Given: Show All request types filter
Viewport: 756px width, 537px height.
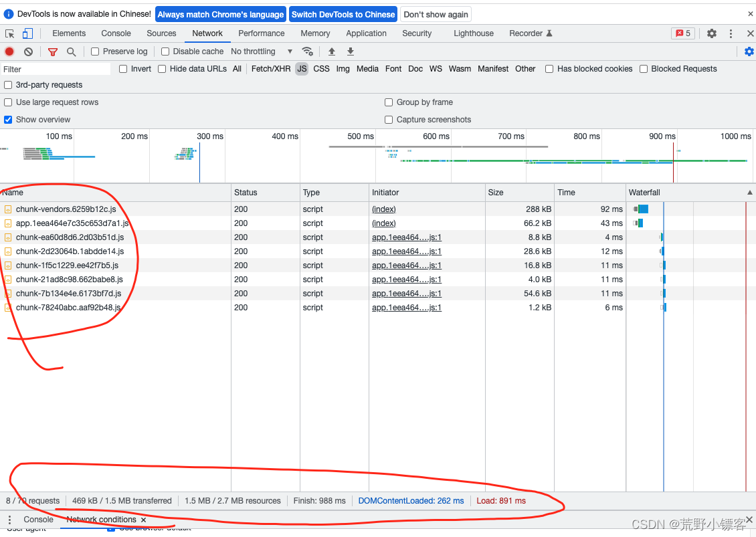Looking at the screenshot, I should [237, 69].
